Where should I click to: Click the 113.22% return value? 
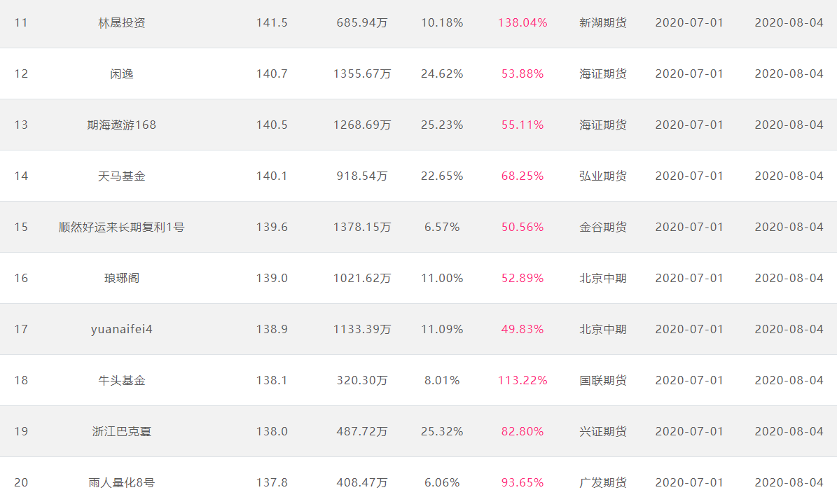[523, 380]
